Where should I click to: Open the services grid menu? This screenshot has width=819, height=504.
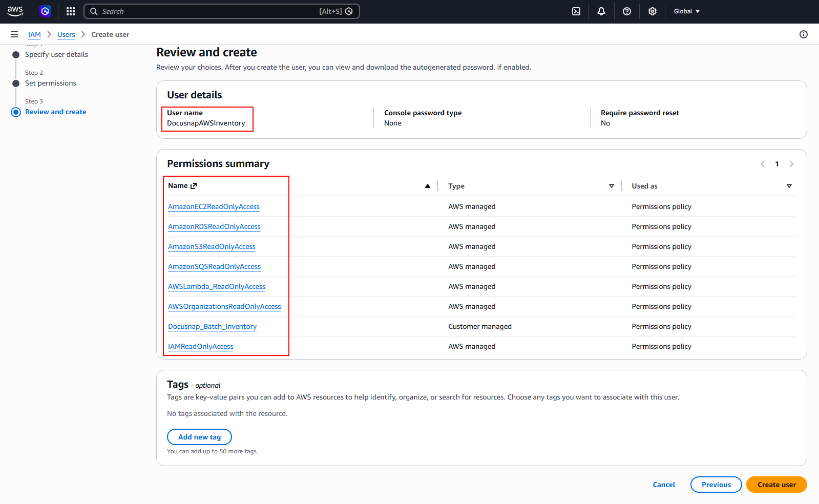coord(71,11)
